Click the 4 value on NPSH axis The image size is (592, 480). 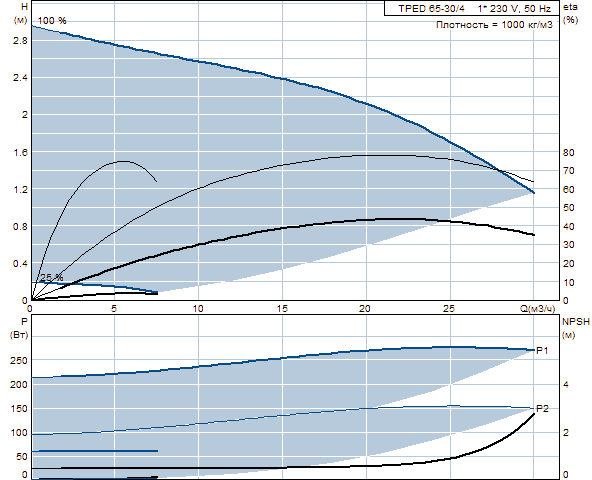[x=566, y=384]
